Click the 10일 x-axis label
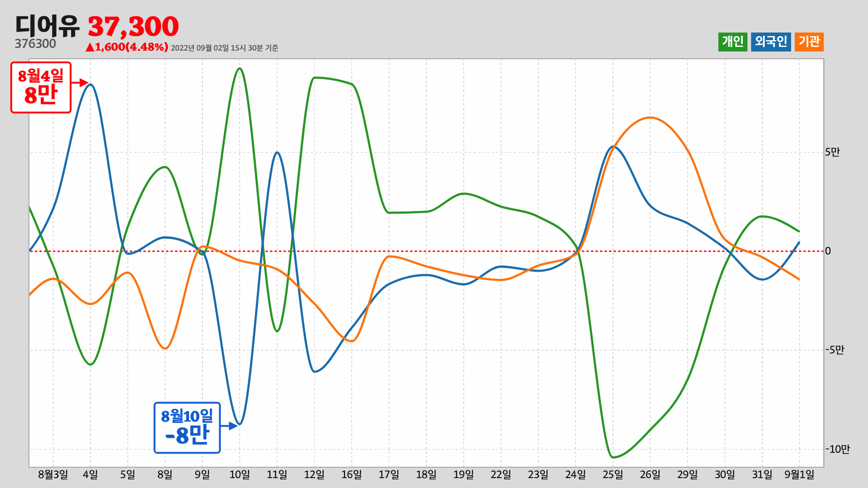Screen dimensions: 868x488 coord(240,474)
